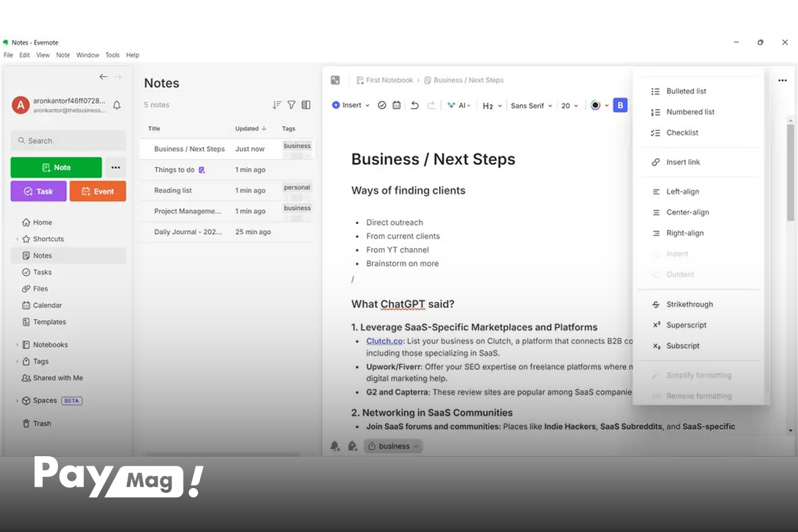Expand the Tags tree in sidebar

pos(17,362)
